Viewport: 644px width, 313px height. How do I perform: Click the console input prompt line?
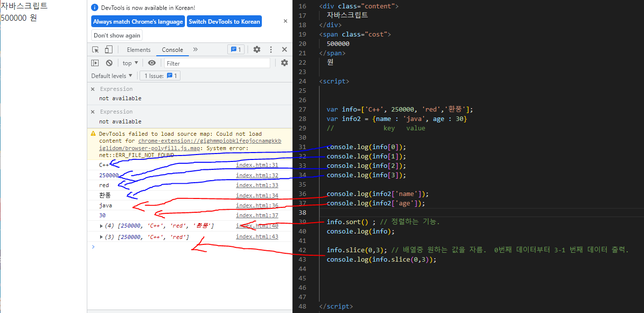click(190, 246)
